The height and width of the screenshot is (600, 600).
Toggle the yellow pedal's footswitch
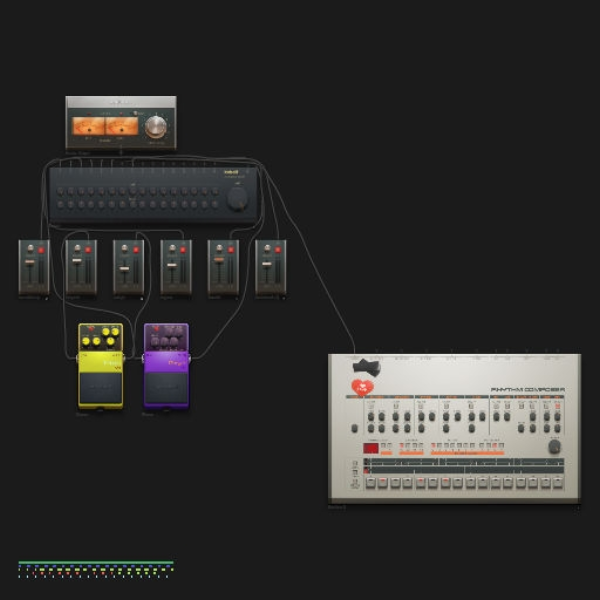(x=101, y=387)
